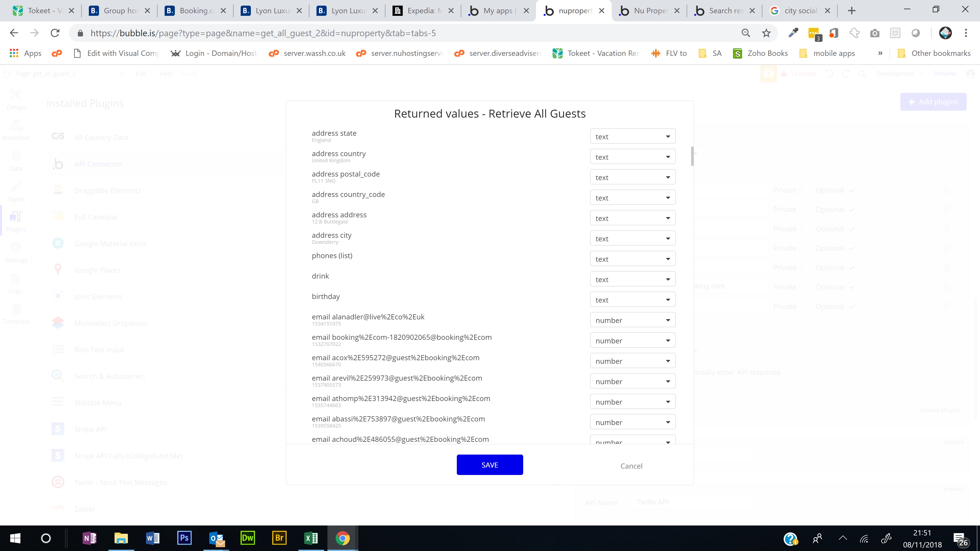The height and width of the screenshot is (551, 980).
Task: Change birthday field type dropdown
Action: pos(632,300)
